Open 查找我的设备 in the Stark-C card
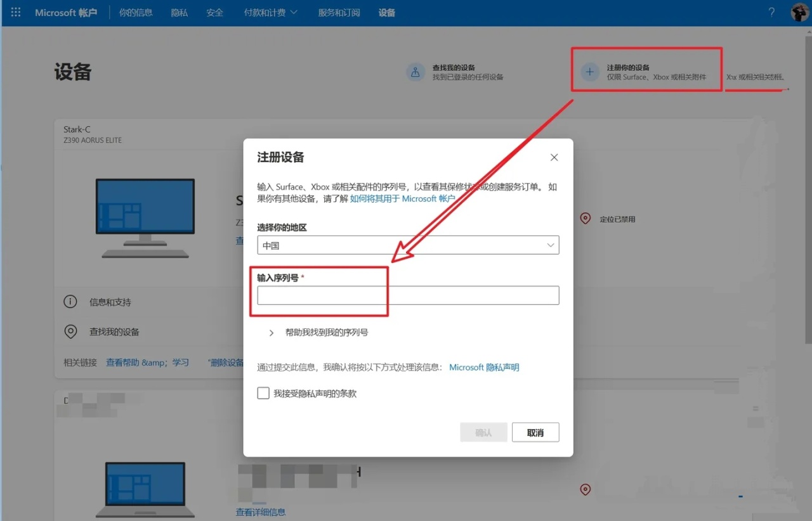812x521 pixels. [114, 331]
